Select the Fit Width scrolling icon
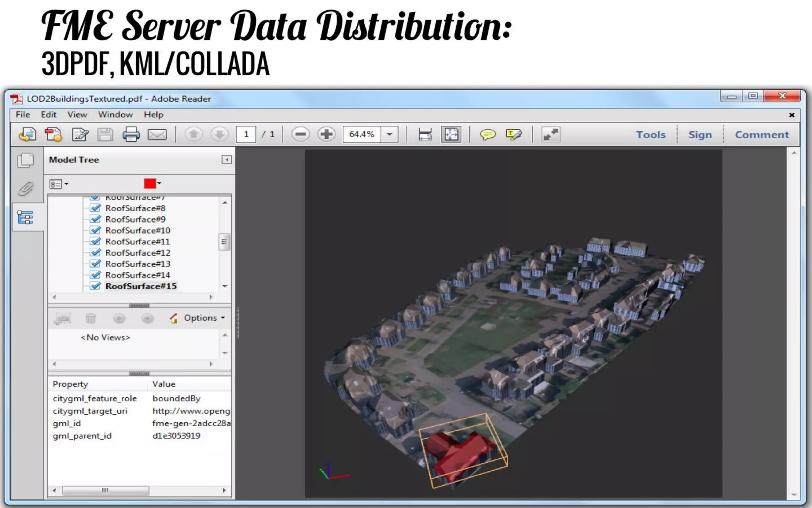The height and width of the screenshot is (508, 812). [425, 135]
